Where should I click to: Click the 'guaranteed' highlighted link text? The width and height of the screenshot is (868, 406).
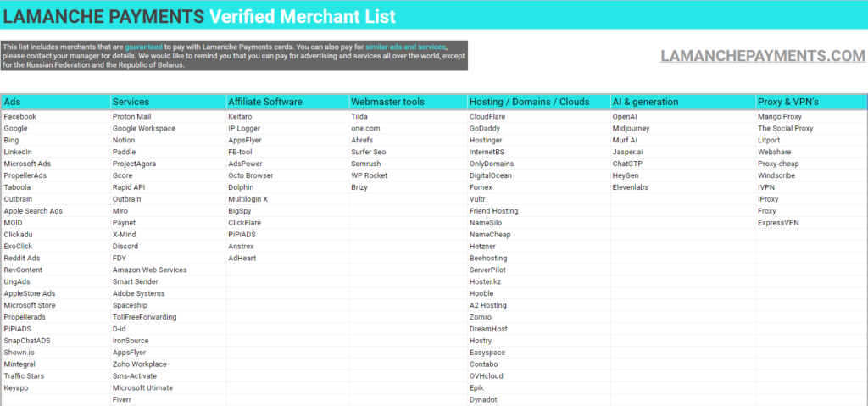pyautogui.click(x=143, y=47)
